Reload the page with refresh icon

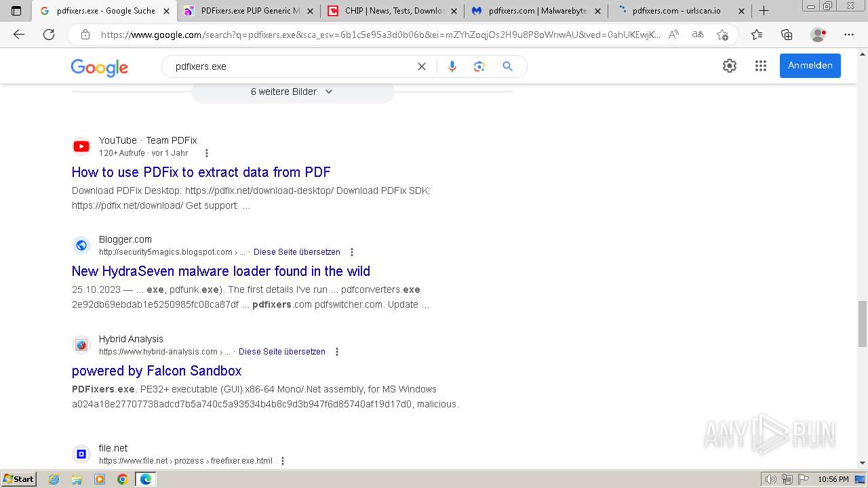click(x=49, y=35)
